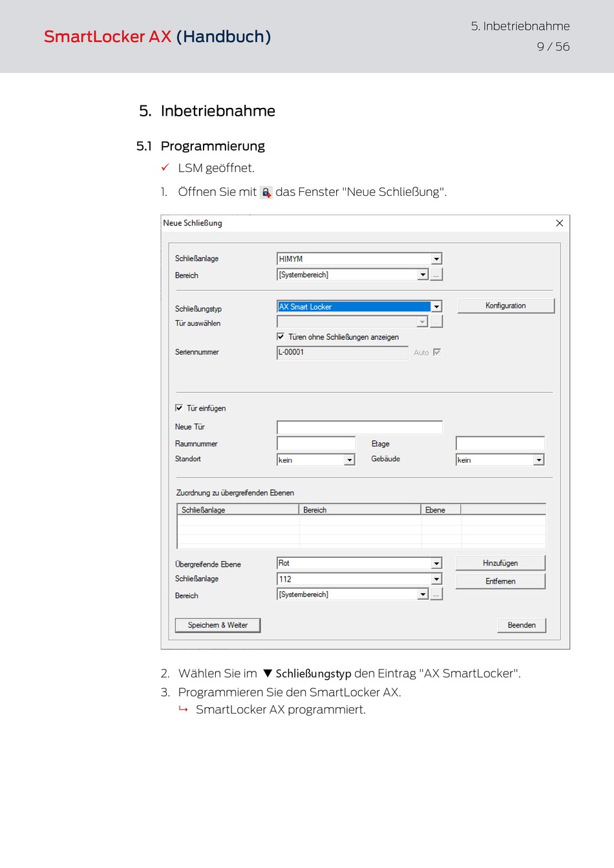
Task: Open the Schließanlage dropdown showing 112
Action: tap(437, 579)
